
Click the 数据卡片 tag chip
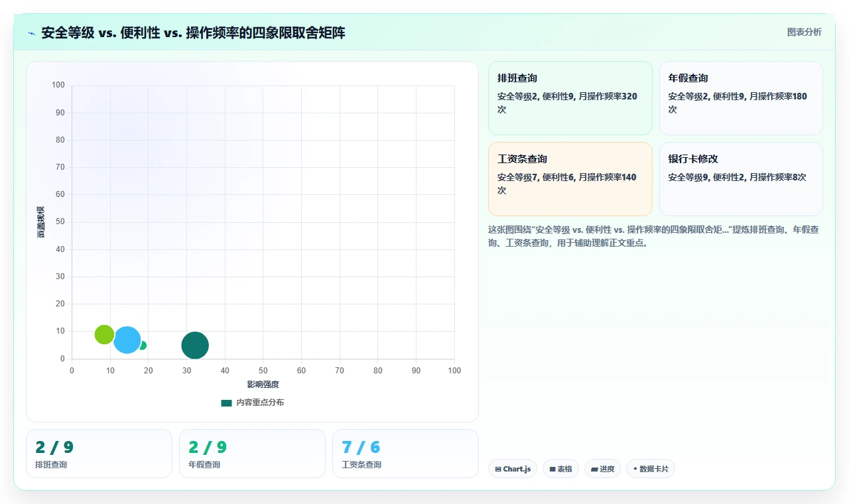click(650, 469)
